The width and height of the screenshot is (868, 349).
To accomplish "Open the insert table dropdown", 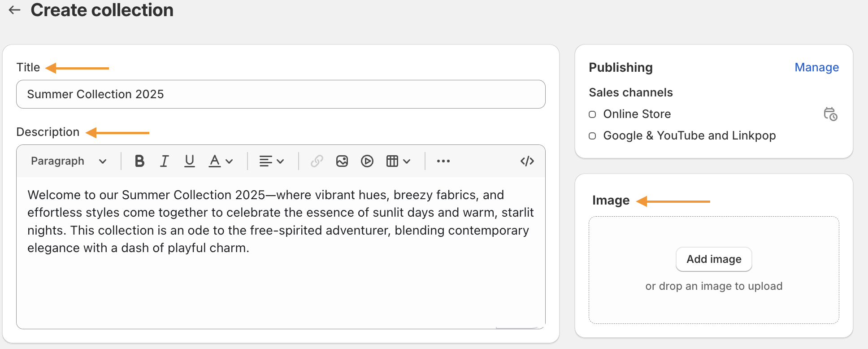I will (398, 161).
